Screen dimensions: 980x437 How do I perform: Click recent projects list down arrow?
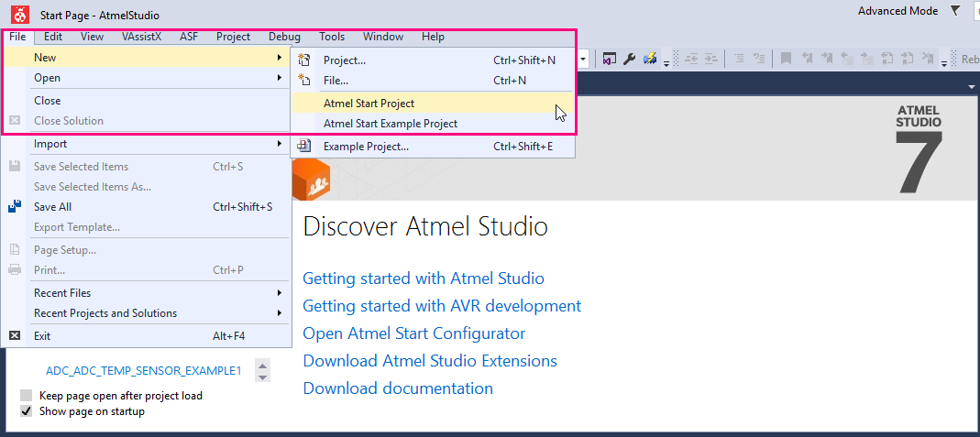click(x=263, y=377)
